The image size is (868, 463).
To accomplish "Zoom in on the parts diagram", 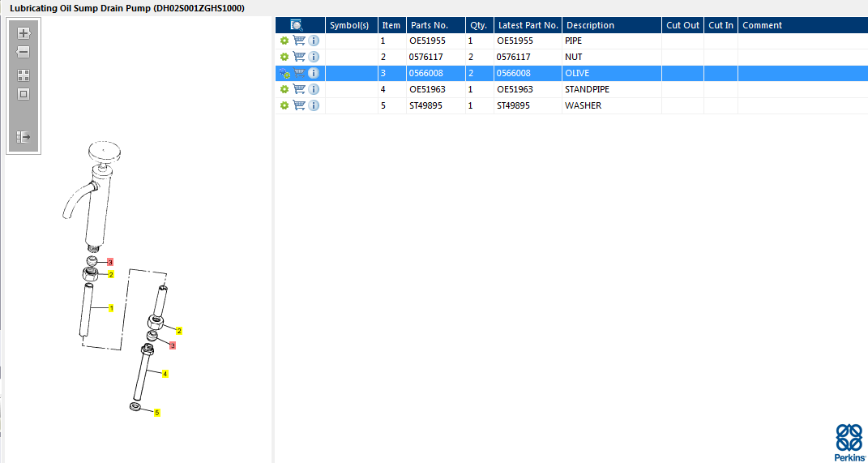I will 24,33.
